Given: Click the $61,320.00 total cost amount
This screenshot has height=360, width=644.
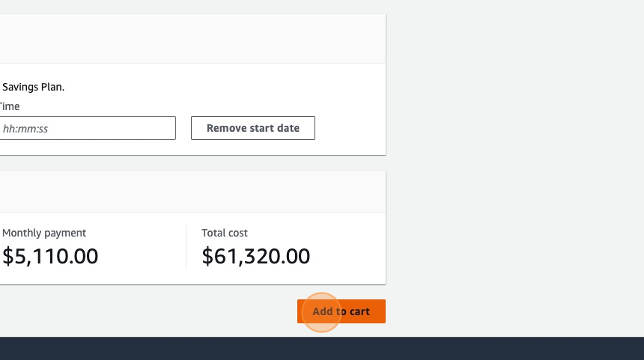Looking at the screenshot, I should pyautogui.click(x=256, y=257).
